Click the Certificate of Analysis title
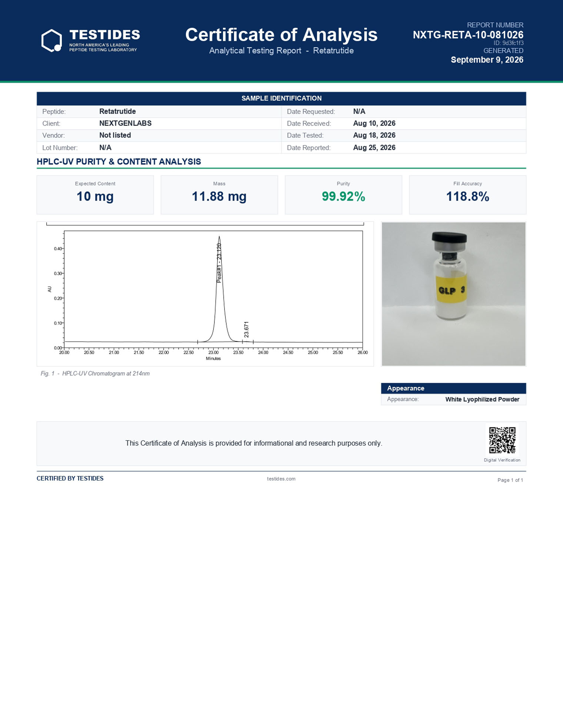The height and width of the screenshot is (728, 563). 281,35
